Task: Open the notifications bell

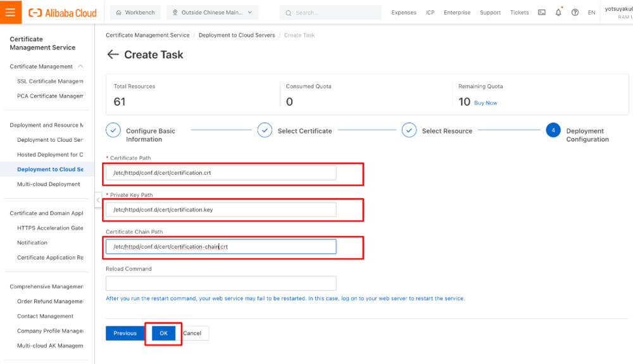Action: click(558, 13)
